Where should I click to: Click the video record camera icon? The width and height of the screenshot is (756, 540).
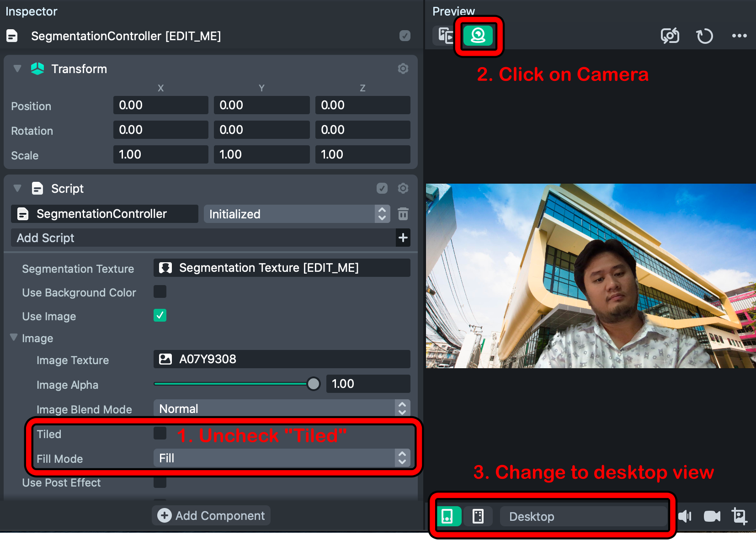click(712, 516)
